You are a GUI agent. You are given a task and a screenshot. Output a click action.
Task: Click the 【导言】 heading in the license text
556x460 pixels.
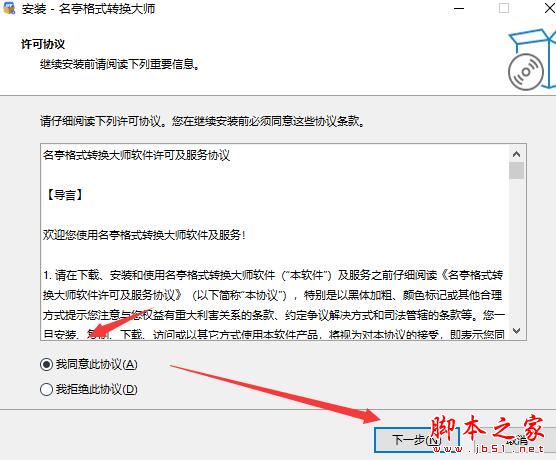(x=65, y=195)
